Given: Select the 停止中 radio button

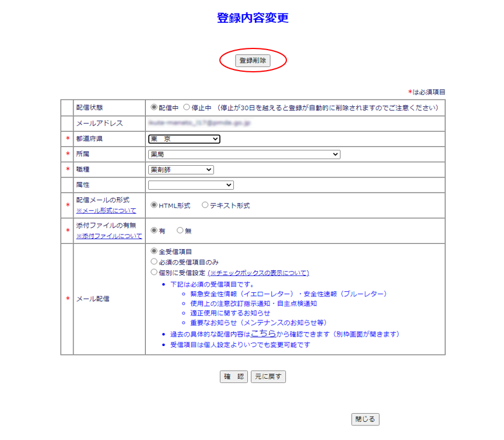Looking at the screenshot, I should point(187,107).
